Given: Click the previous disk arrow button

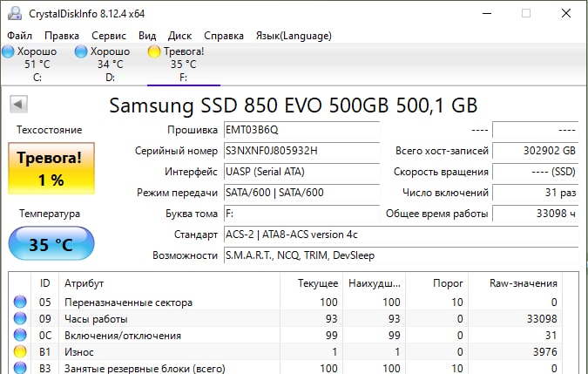Looking at the screenshot, I should pos(18,104).
